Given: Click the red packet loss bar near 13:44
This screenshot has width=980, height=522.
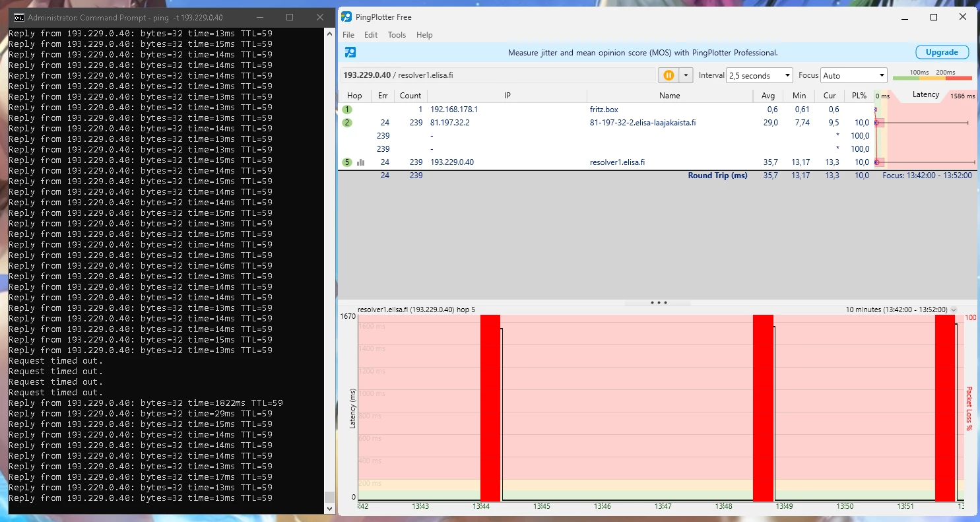Looking at the screenshot, I should pos(490,408).
